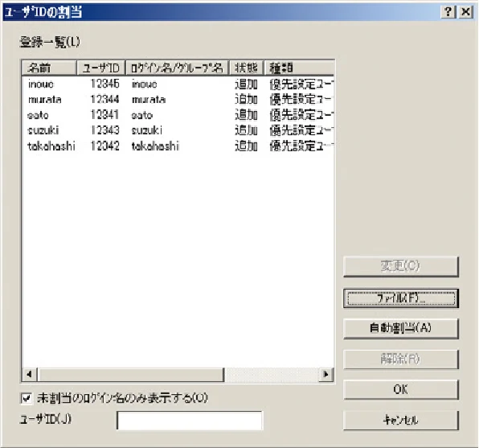Click the 追加 status in the sato row
The width and height of the screenshot is (479, 448).
246,115
